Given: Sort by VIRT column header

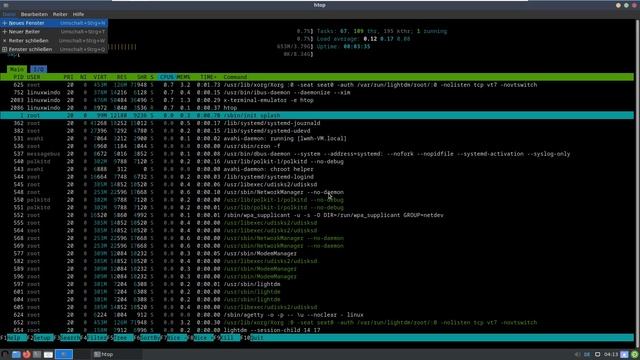Looking at the screenshot, I should [x=100, y=77].
